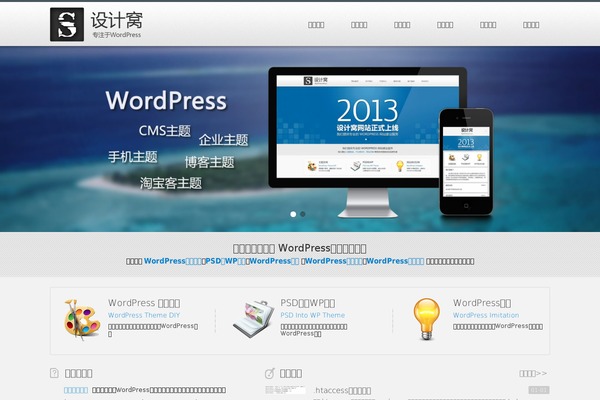600x400 pixels.
Task: Open the 'PSD Into WP Theme' link
Action: [x=313, y=315]
